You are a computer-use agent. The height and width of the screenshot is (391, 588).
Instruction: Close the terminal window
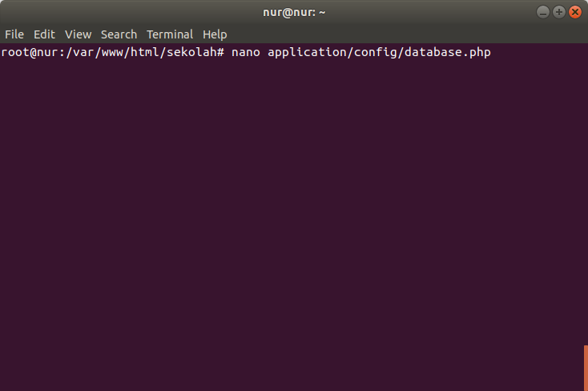[575, 12]
